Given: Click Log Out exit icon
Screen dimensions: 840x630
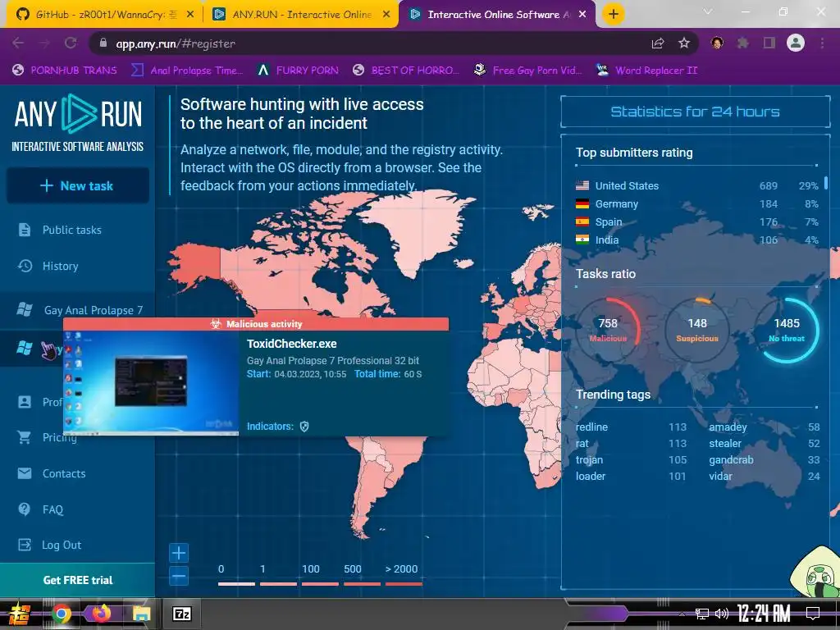Looking at the screenshot, I should (25, 545).
